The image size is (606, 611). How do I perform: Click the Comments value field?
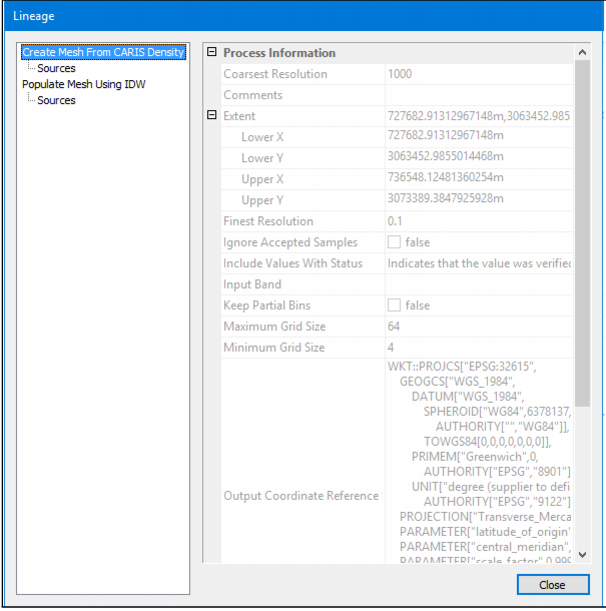480,95
